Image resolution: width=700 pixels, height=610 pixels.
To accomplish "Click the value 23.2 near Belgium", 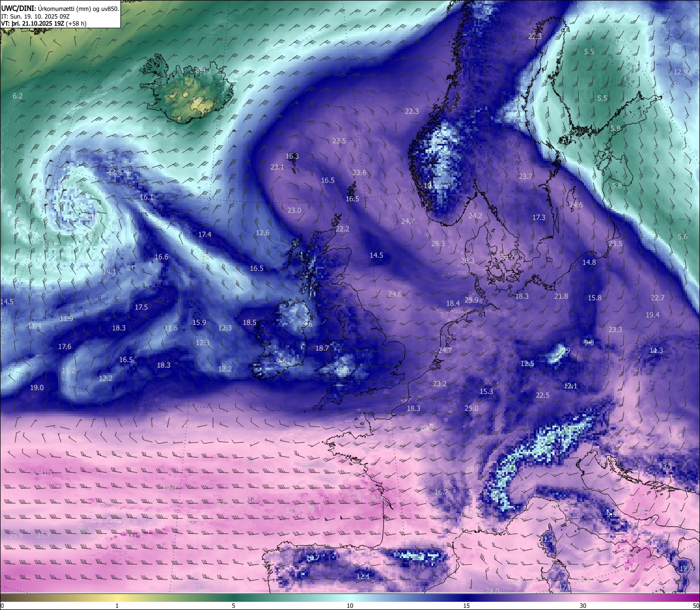I will (x=440, y=384).
